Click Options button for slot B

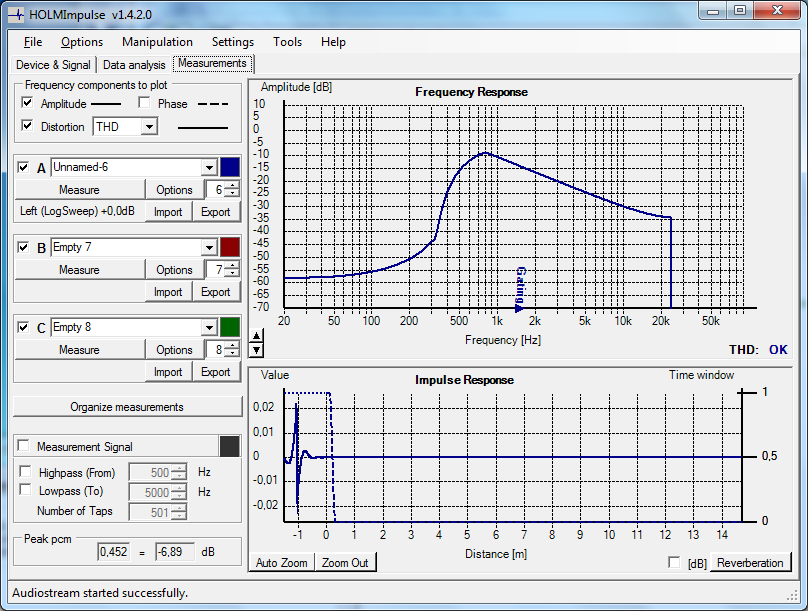(x=174, y=269)
